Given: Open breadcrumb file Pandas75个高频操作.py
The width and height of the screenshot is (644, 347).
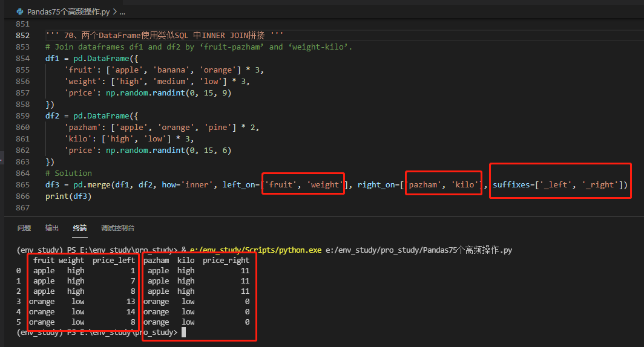Looking at the screenshot, I should tap(68, 12).
